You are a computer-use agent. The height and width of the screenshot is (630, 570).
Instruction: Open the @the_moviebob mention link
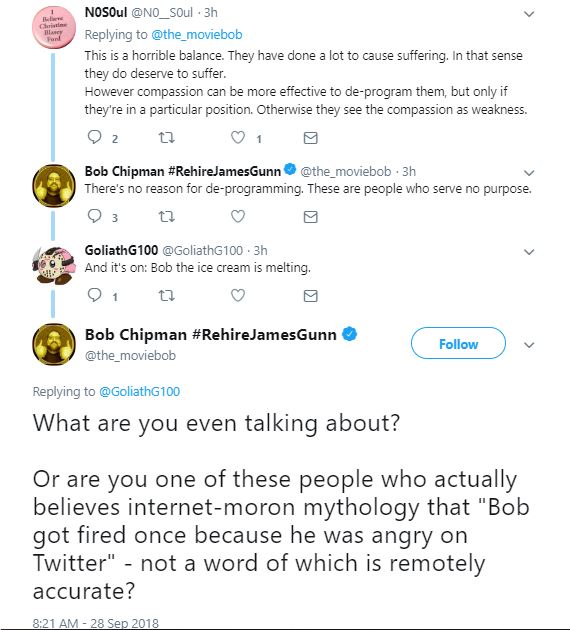click(197, 35)
